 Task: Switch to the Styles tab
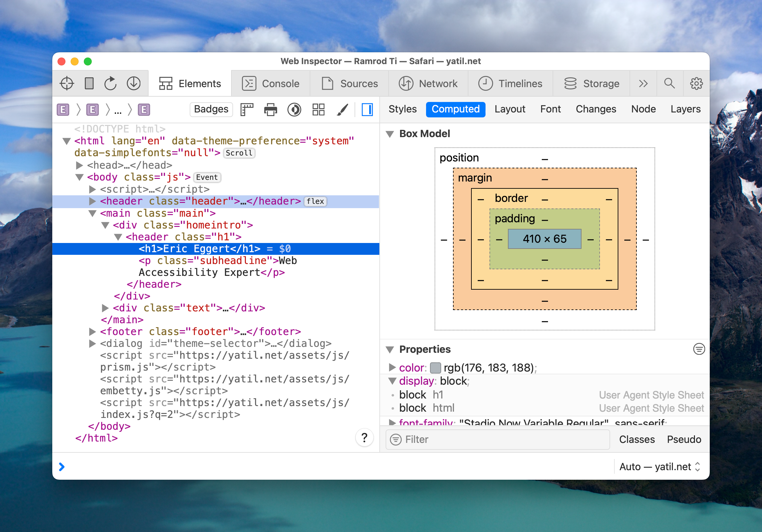[402, 109]
